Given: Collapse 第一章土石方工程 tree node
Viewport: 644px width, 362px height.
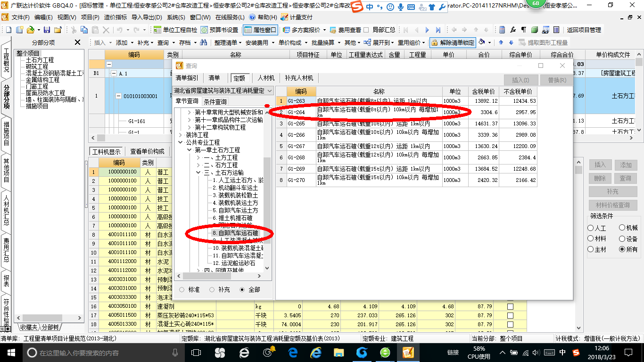Looking at the screenshot, I should click(190, 150).
